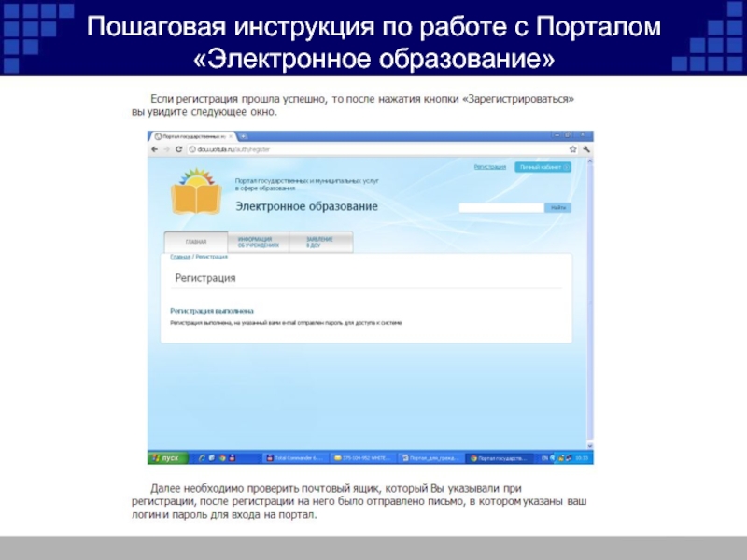Select the Портал государственных browser tab
The height and width of the screenshot is (560, 747).
193,136
